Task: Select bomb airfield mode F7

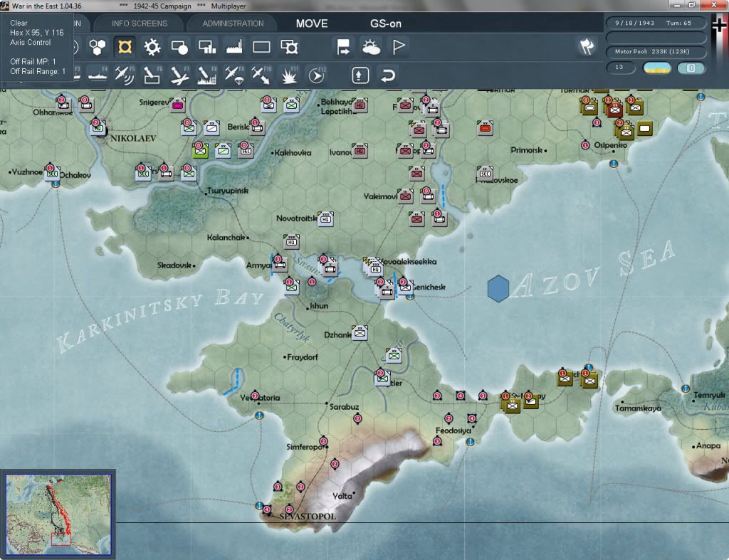Action: pos(179,75)
